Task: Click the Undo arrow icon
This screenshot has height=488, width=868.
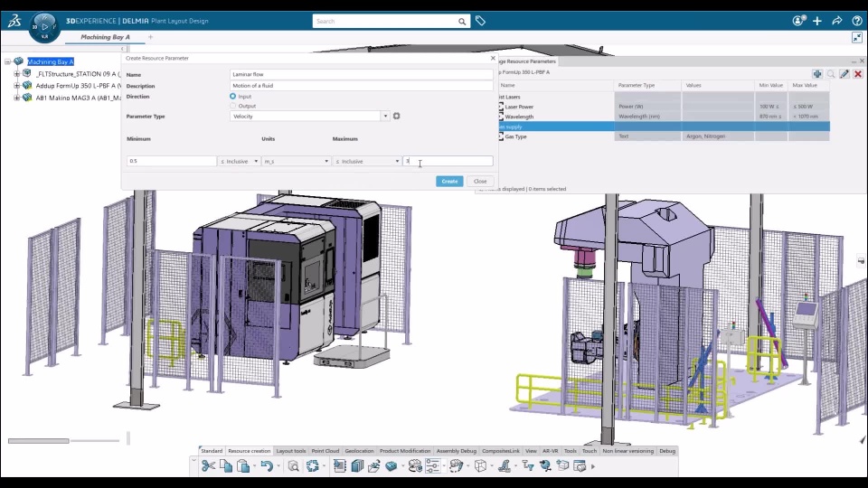Action: [x=266, y=466]
